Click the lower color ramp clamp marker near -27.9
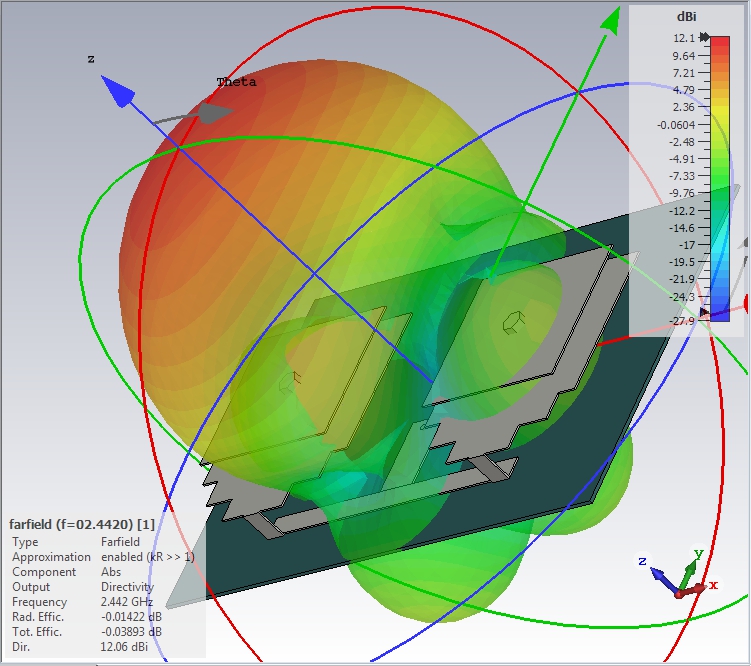This screenshot has height=666, width=751. pyautogui.click(x=705, y=312)
